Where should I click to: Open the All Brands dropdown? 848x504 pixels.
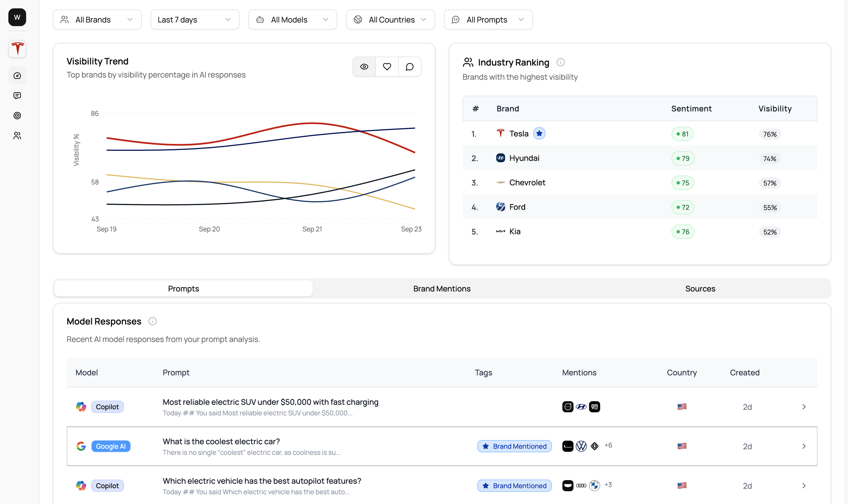click(x=97, y=19)
